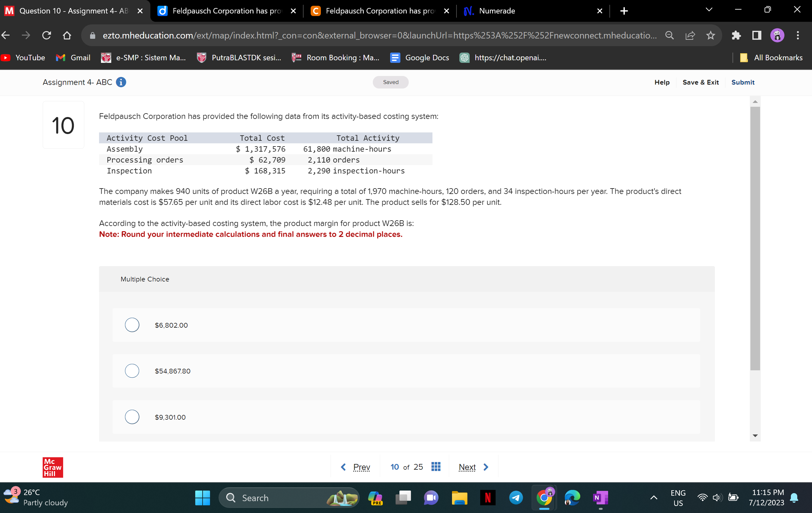Open the Assignment 4- ABC info icon
This screenshot has width=812, height=513.
tap(121, 82)
